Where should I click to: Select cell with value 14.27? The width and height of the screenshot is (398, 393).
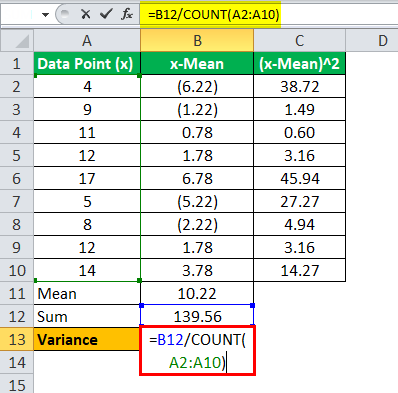[299, 270]
